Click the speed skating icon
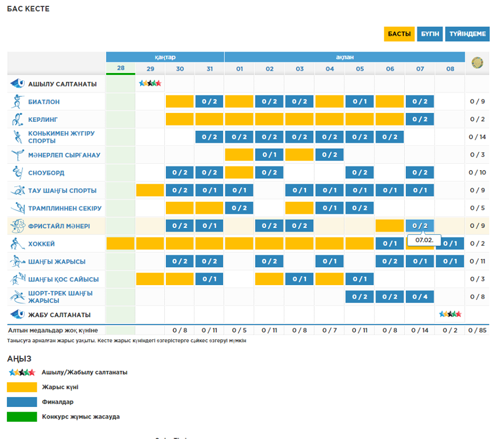Screen dimensions: 504x439 point(17,137)
